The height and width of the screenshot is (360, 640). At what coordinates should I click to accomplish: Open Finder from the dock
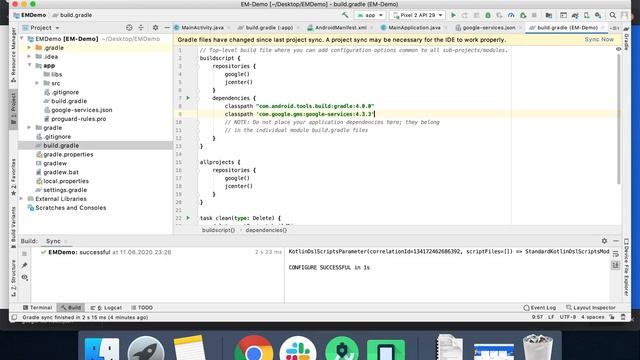point(102,349)
